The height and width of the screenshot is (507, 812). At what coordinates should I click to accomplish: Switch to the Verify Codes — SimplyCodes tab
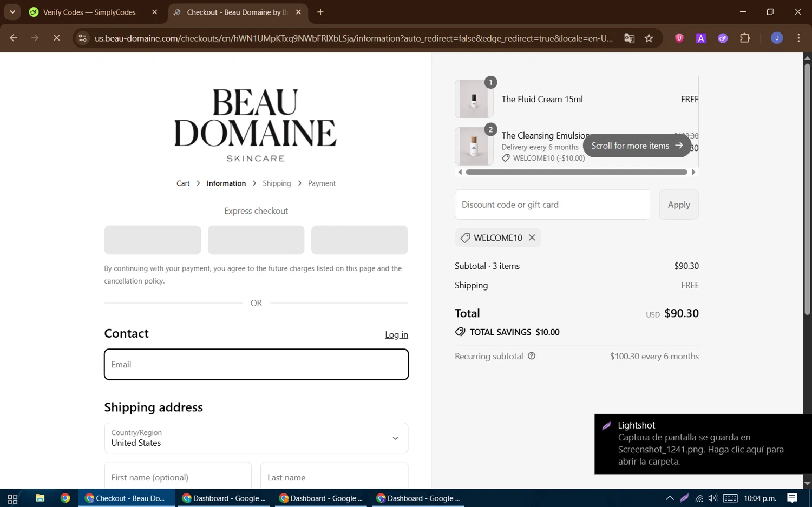tap(89, 12)
